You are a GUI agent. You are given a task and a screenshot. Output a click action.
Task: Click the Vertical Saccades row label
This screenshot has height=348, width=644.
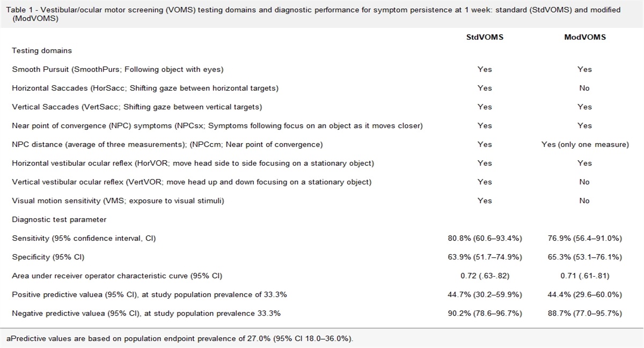[x=137, y=107]
